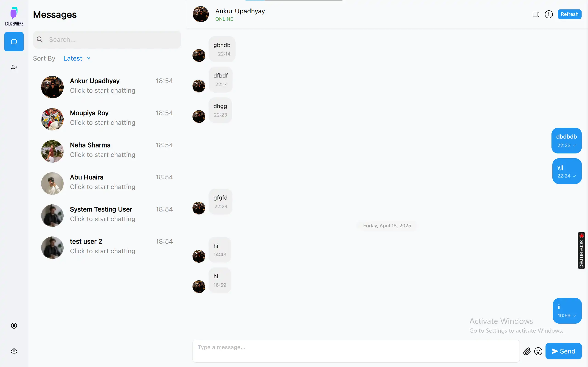Click the paperclip attach file icon

tap(527, 351)
